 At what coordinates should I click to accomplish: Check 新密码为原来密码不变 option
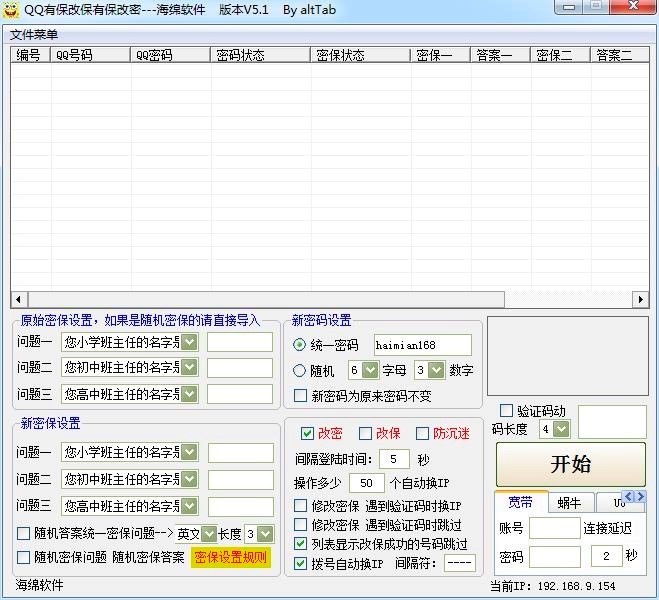click(x=300, y=396)
